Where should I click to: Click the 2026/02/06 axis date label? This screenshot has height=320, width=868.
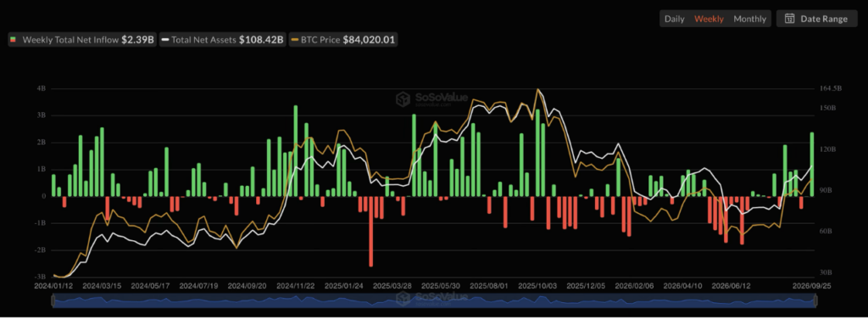pos(634,286)
